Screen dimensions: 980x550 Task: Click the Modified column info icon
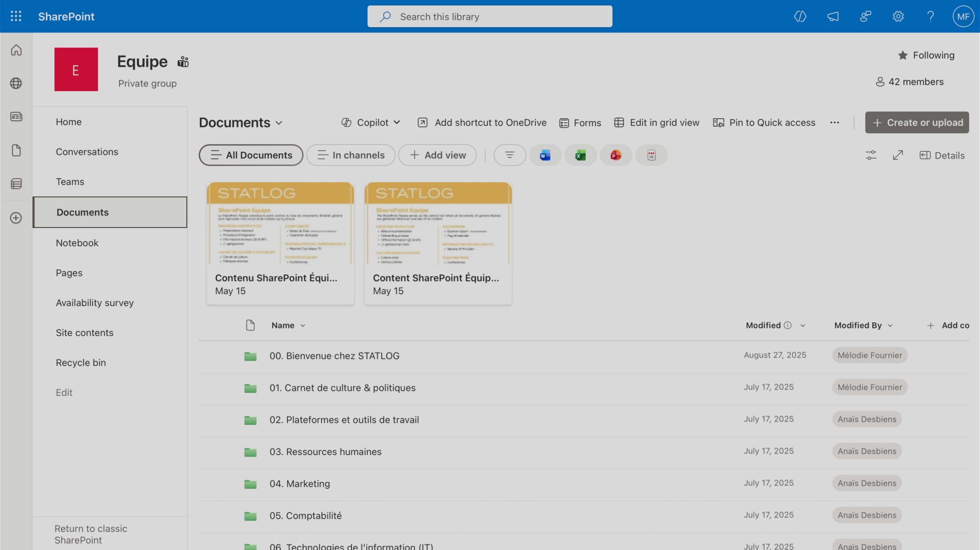787,325
